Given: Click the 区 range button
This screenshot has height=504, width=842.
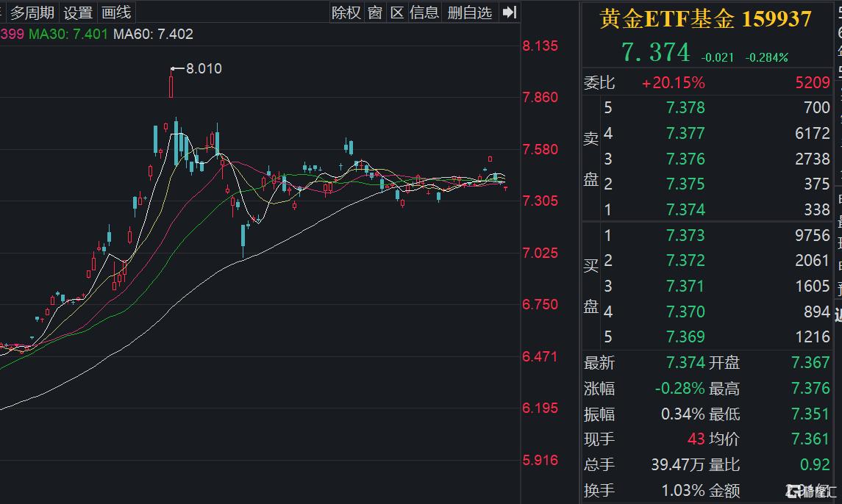Looking at the screenshot, I should click(397, 12).
